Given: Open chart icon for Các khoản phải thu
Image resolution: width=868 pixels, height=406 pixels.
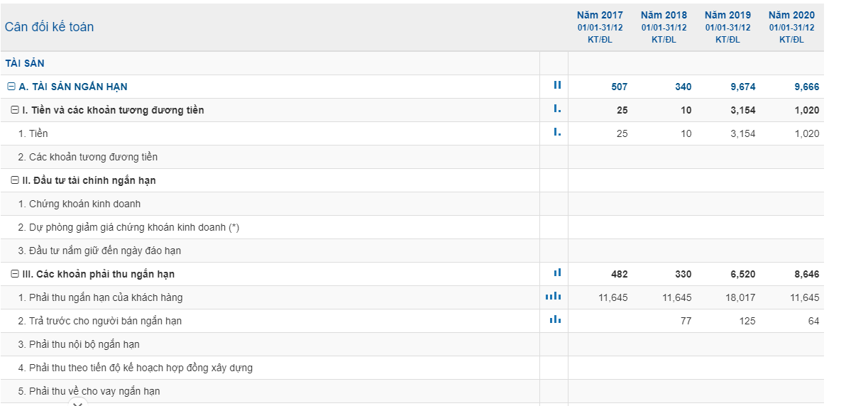Looking at the screenshot, I should 557,273.
